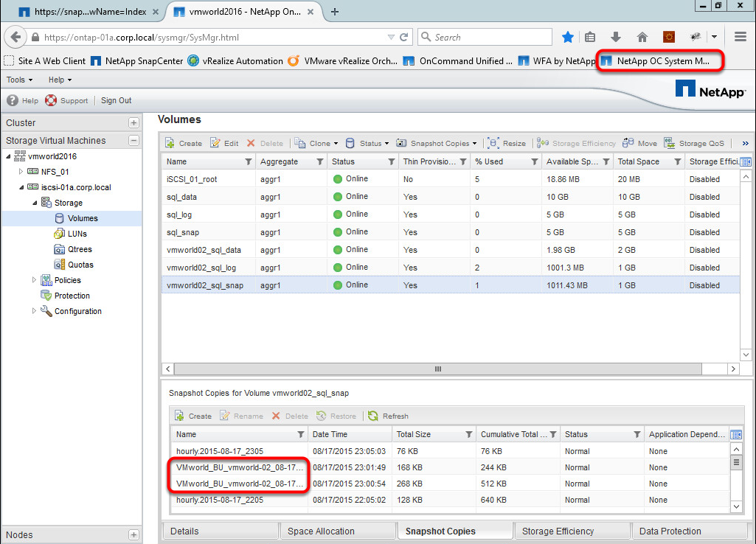Filter the Total Space column
Screen dimensions: 756x544
677,162
